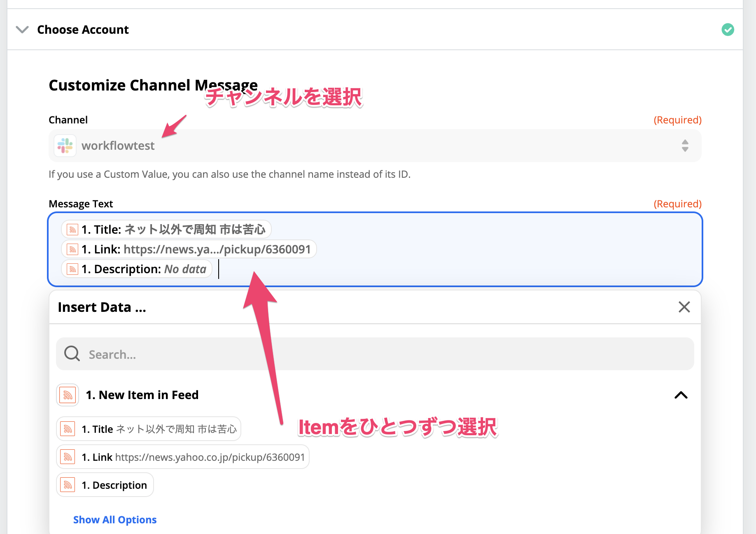The width and height of the screenshot is (756, 534).
Task: Click the Message Text field label
Action: point(81,204)
